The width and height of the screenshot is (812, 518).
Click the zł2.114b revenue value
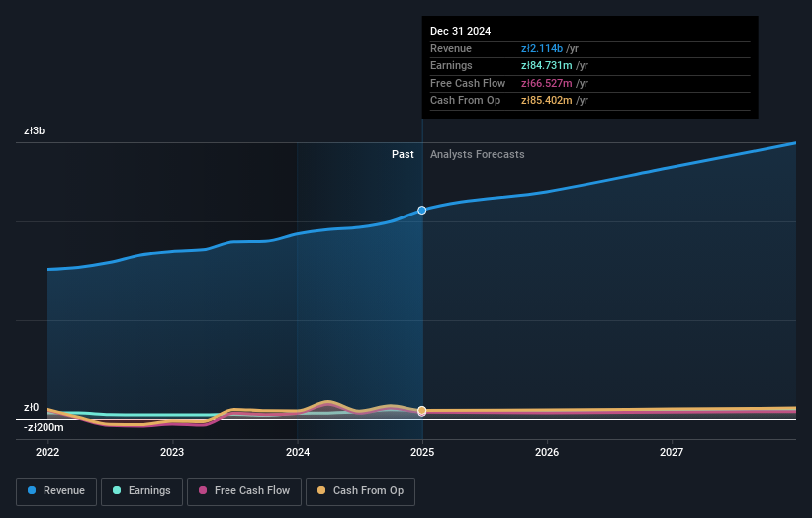pyautogui.click(x=542, y=48)
